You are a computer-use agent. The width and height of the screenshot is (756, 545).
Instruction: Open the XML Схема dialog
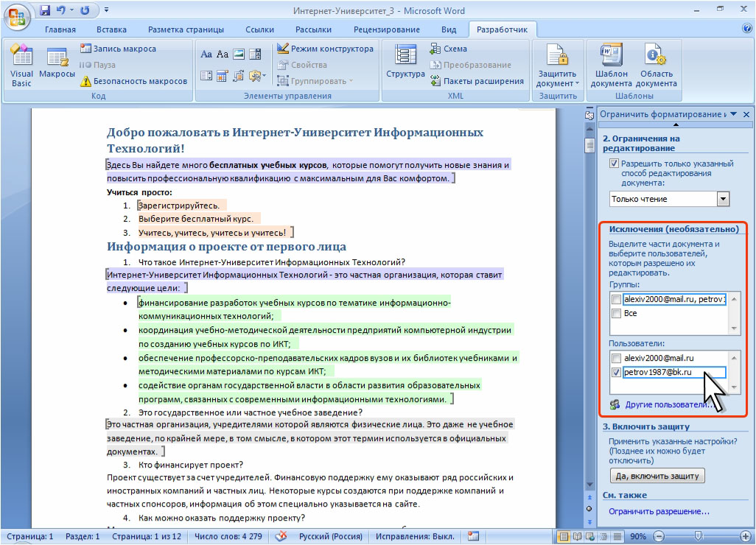pos(449,49)
